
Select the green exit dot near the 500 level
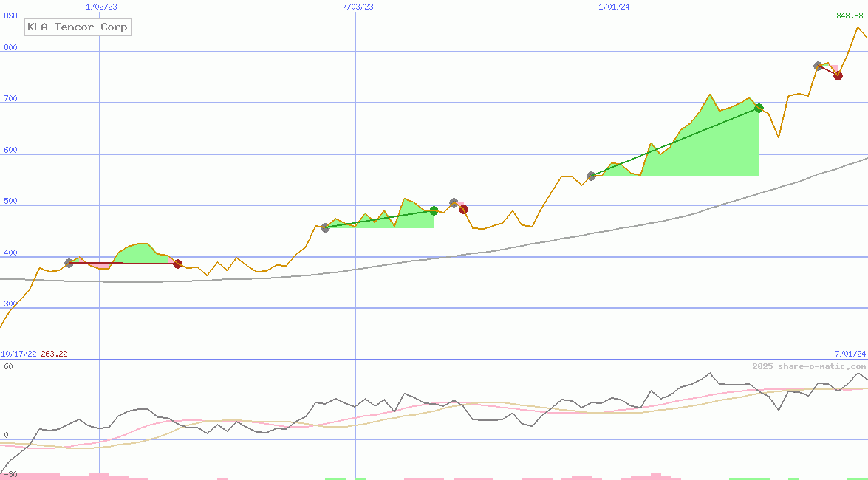(x=434, y=210)
